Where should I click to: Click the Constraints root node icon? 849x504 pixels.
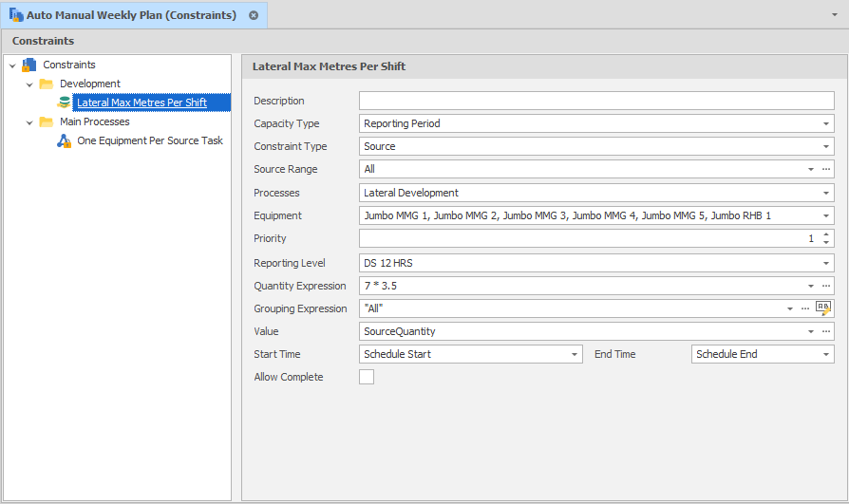point(28,65)
